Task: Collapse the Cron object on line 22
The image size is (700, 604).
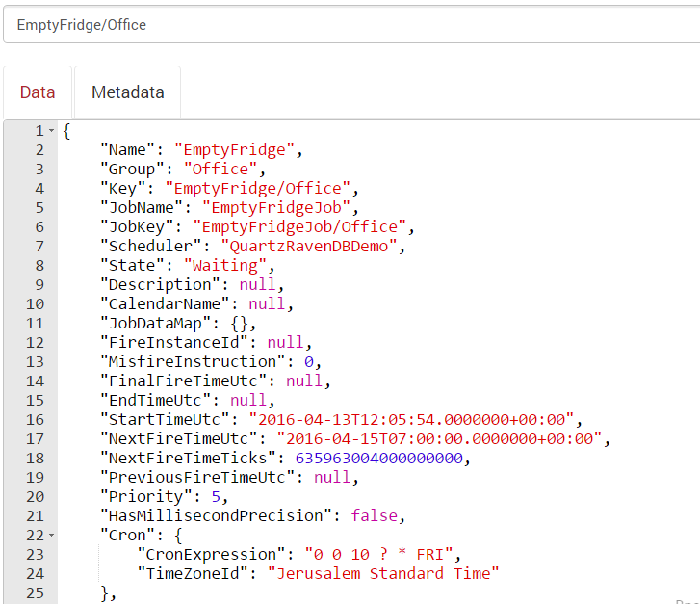Action: coord(52,536)
